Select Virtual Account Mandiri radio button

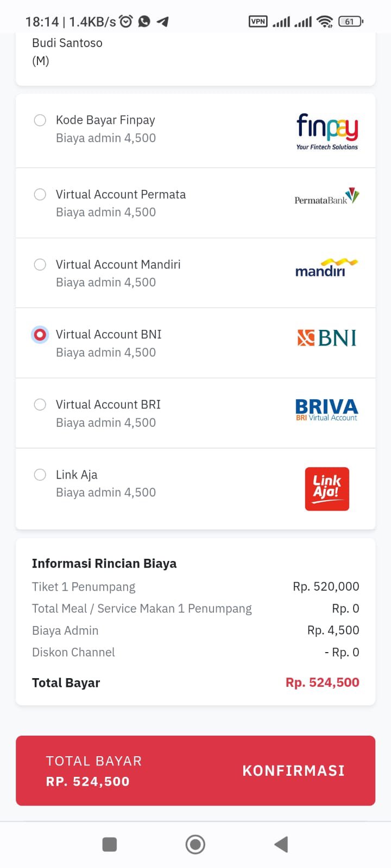point(40,264)
